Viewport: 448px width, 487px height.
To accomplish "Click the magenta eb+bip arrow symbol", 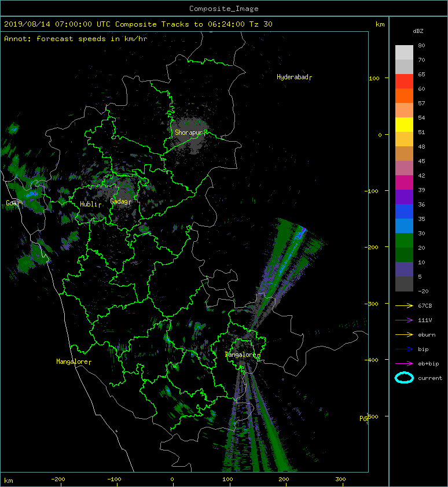I will tap(404, 364).
